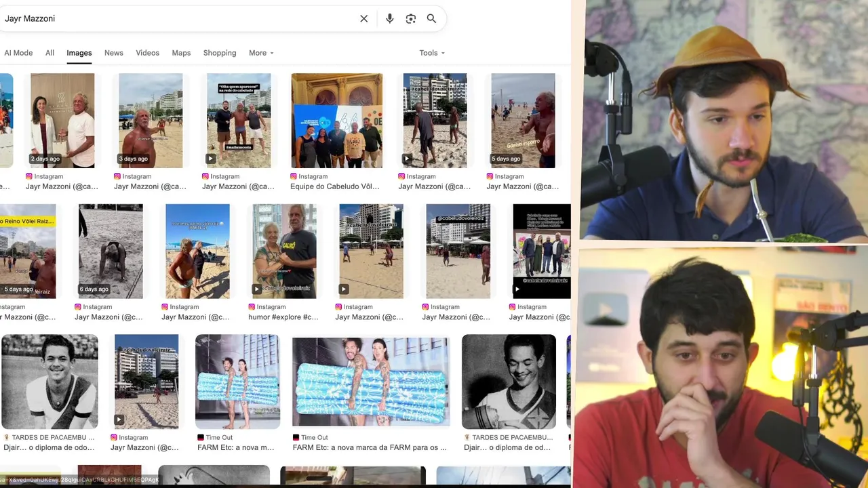The height and width of the screenshot is (488, 868).
Task: Play video badge on '#matheuscosta' beach thumbnail
Action: 211,159
